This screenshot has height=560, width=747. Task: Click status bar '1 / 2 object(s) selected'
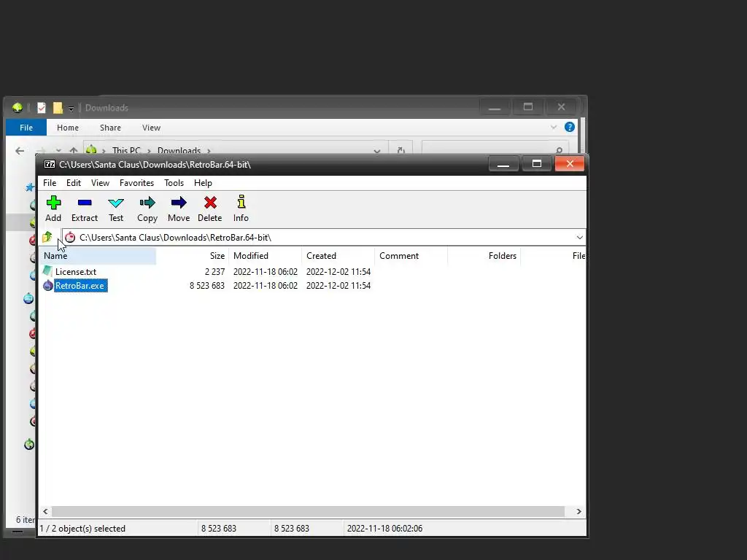[83, 529]
